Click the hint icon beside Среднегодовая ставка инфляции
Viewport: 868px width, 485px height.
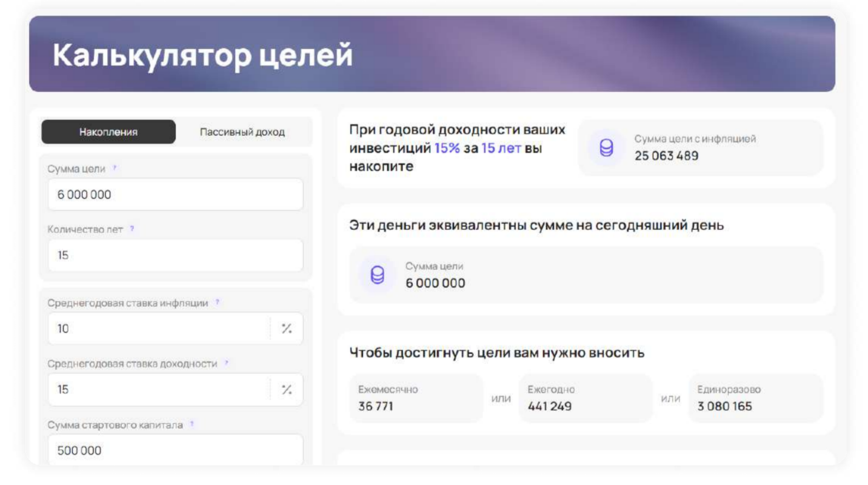218,302
